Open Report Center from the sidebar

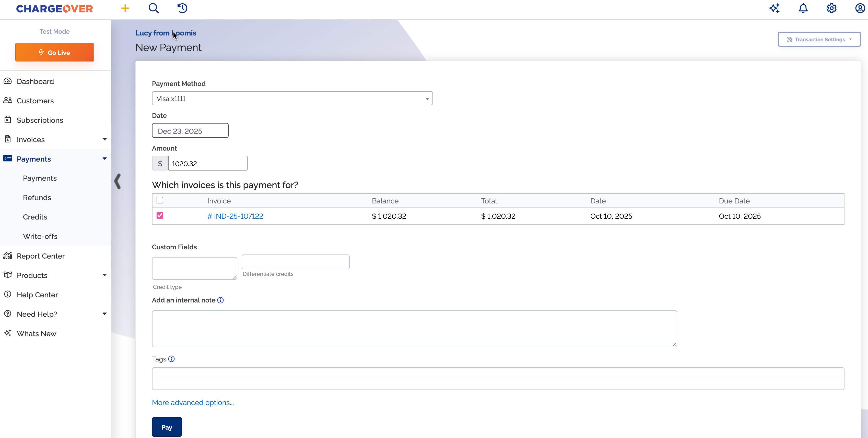coord(40,256)
